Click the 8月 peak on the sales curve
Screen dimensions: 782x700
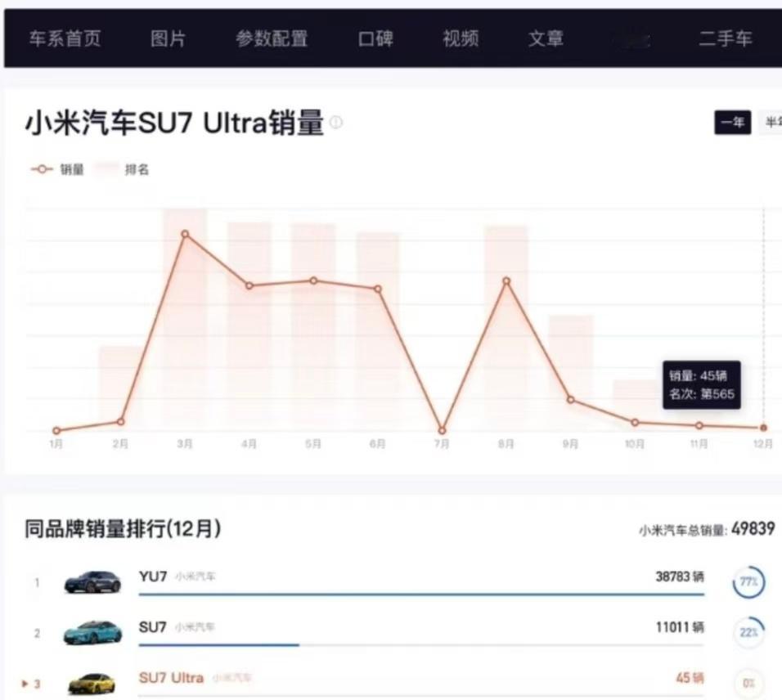(x=506, y=281)
